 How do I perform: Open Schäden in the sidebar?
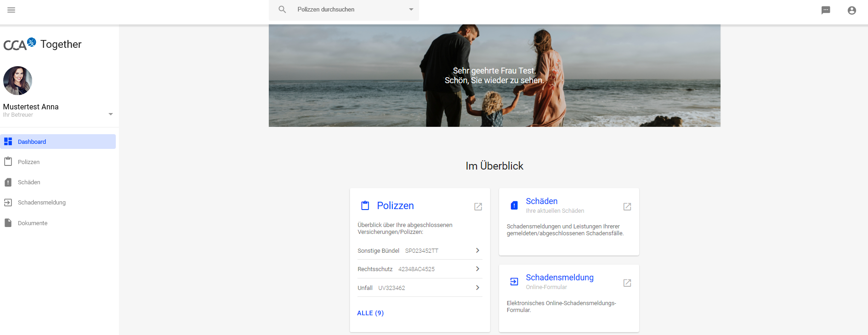coord(58,182)
